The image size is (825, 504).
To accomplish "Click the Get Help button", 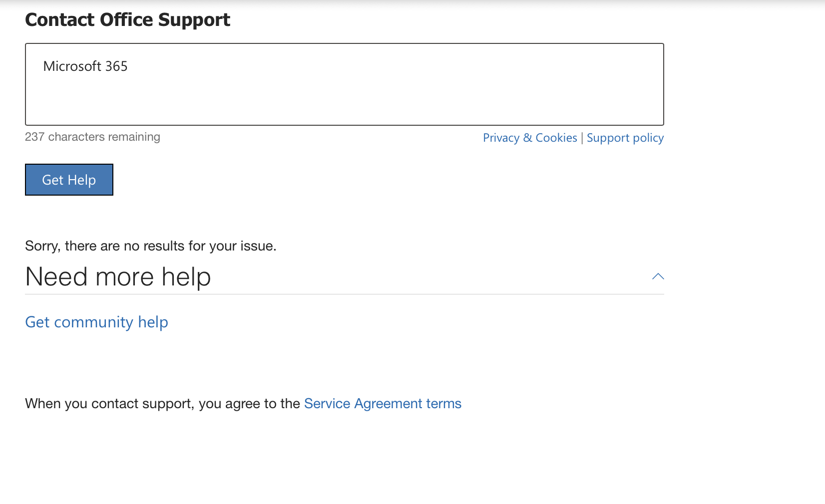I will point(69,180).
